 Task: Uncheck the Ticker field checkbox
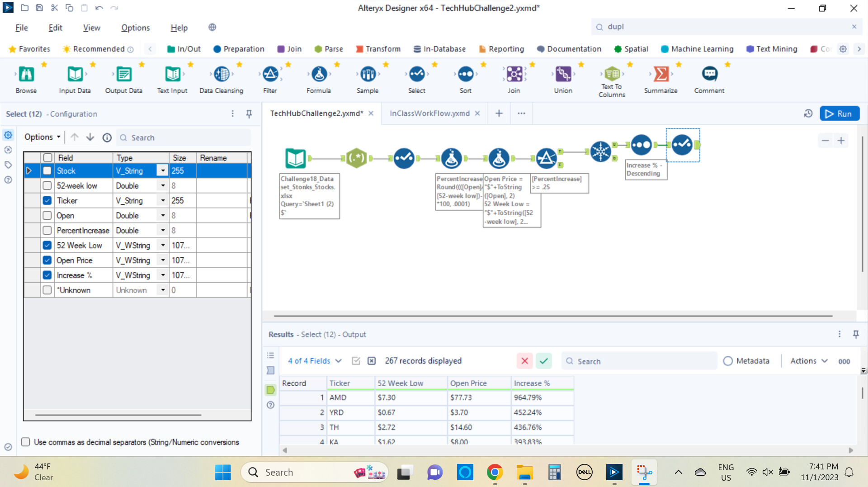click(47, 201)
